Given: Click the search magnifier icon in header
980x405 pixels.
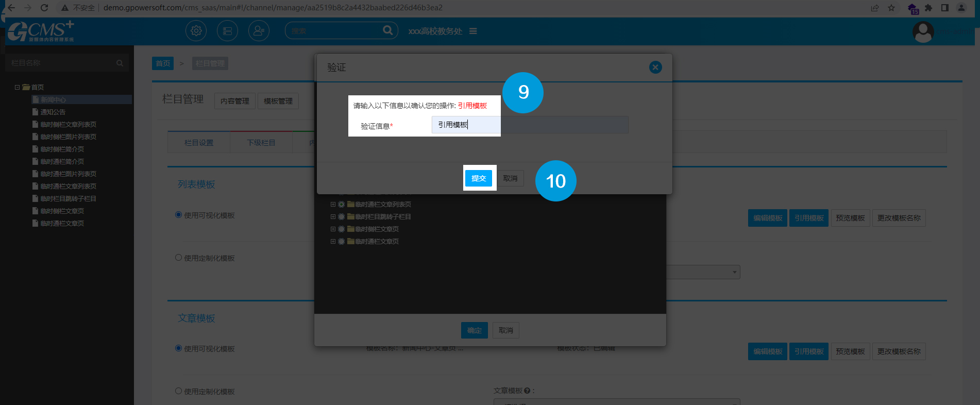Looking at the screenshot, I should click(x=387, y=31).
